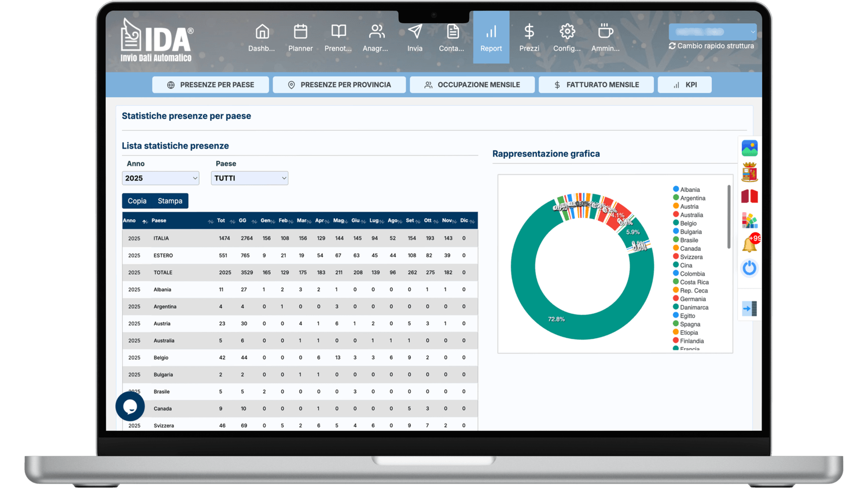Switch to Presenze per Provincia tab
Viewport: 868px width, 488px height.
tap(339, 85)
